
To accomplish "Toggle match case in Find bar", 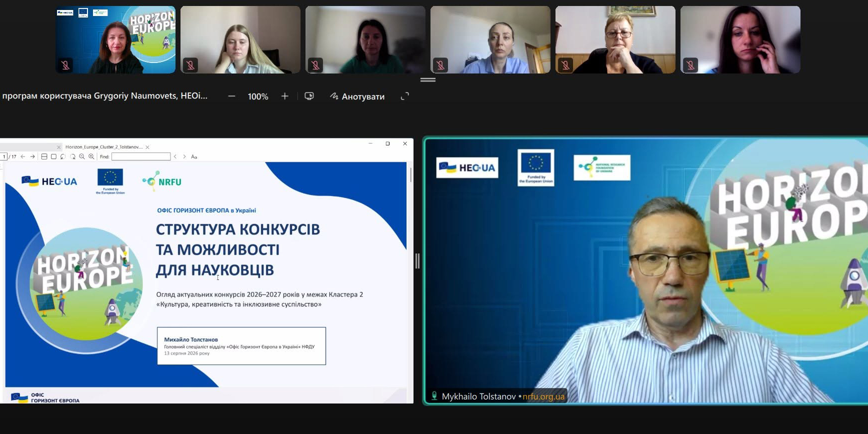I will point(194,156).
